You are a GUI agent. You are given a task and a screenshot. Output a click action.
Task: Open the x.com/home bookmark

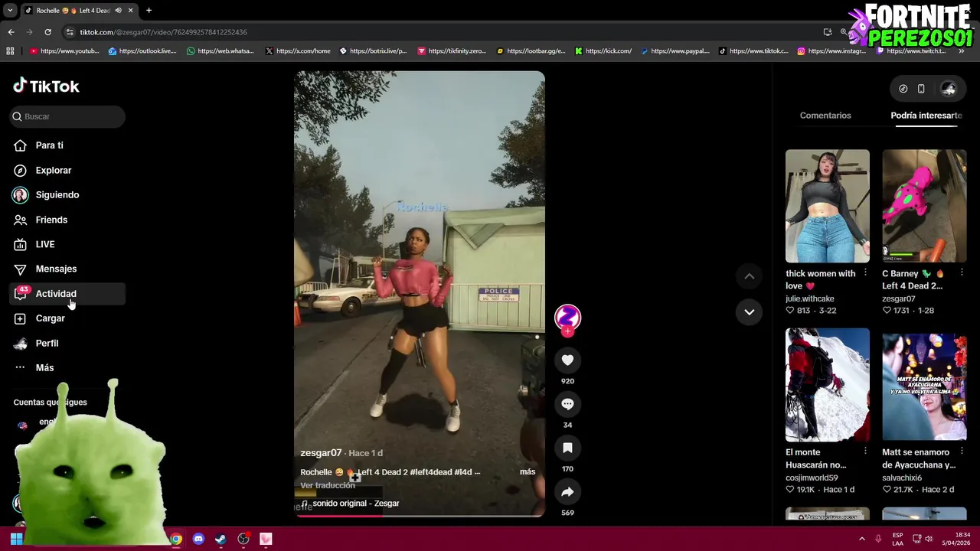298,51
